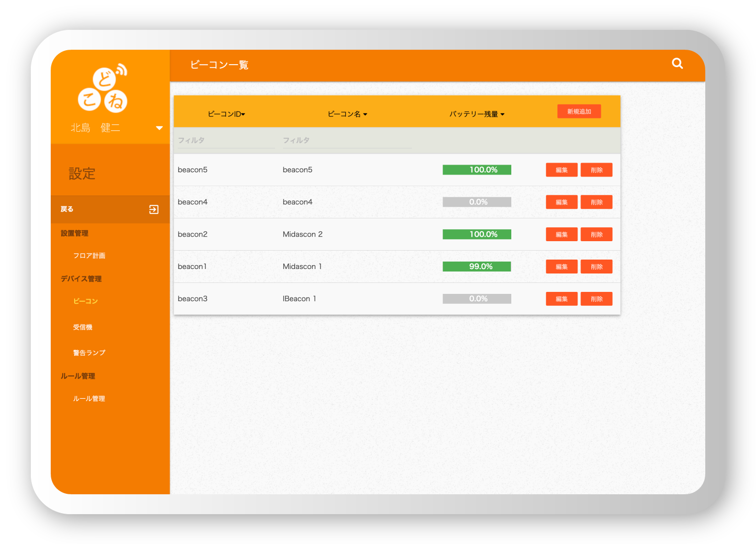Expand the 北島 健二 user dropdown arrow
Viewport: 756px width, 544px height.
[x=159, y=128]
